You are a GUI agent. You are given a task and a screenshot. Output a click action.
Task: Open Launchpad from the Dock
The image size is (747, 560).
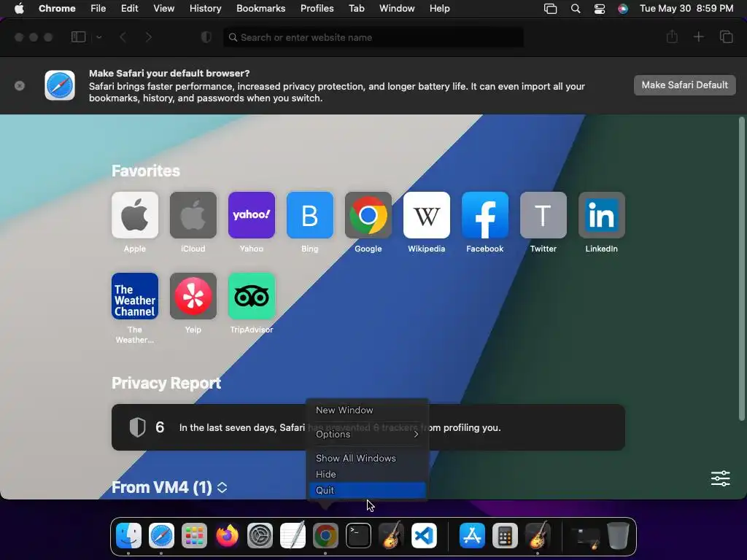[194, 536]
